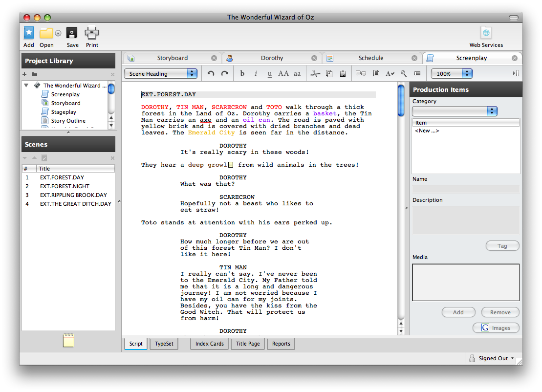Close the Screenplay tab
This screenshot has height=392, width=542.
click(515, 58)
